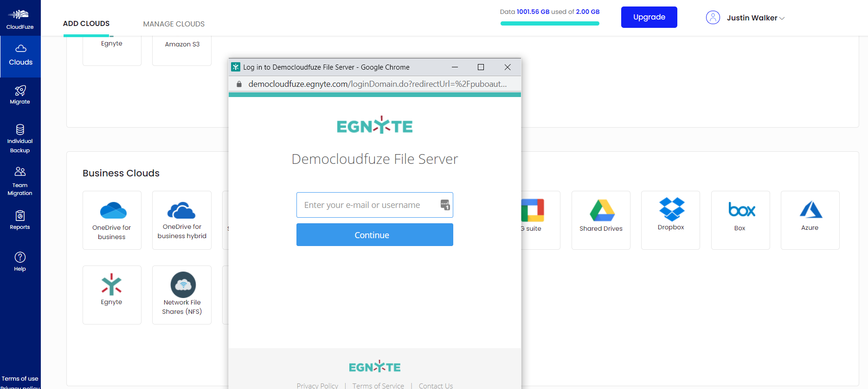Image resolution: width=868 pixels, height=389 pixels.
Task: Open the Terms of use link in the sidebar
Action: pos(20,379)
